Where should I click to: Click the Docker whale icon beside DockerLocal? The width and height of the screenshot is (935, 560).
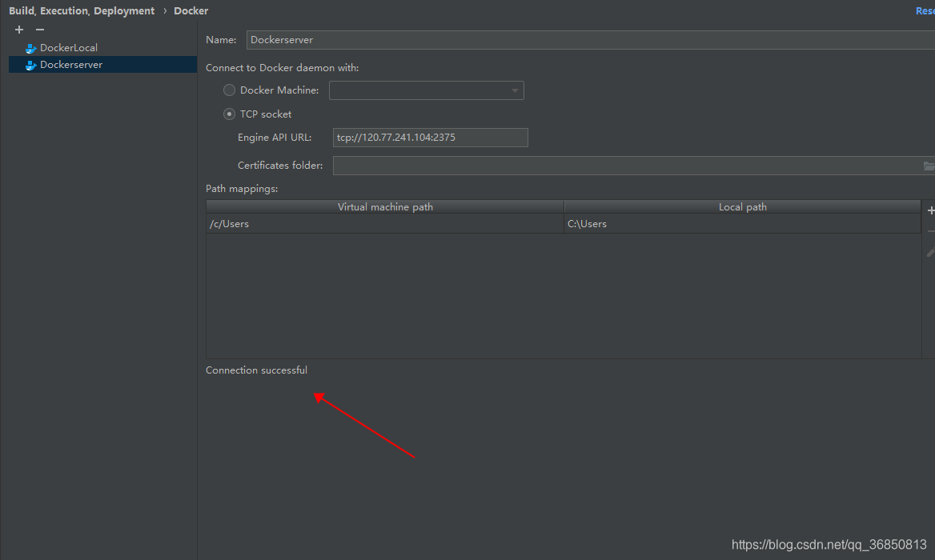[x=30, y=47]
